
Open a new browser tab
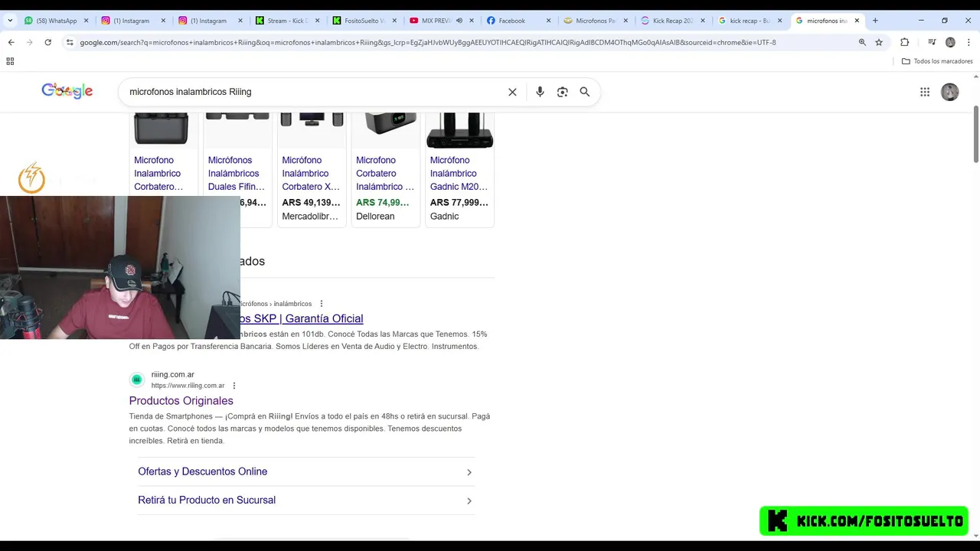pyautogui.click(x=875, y=21)
